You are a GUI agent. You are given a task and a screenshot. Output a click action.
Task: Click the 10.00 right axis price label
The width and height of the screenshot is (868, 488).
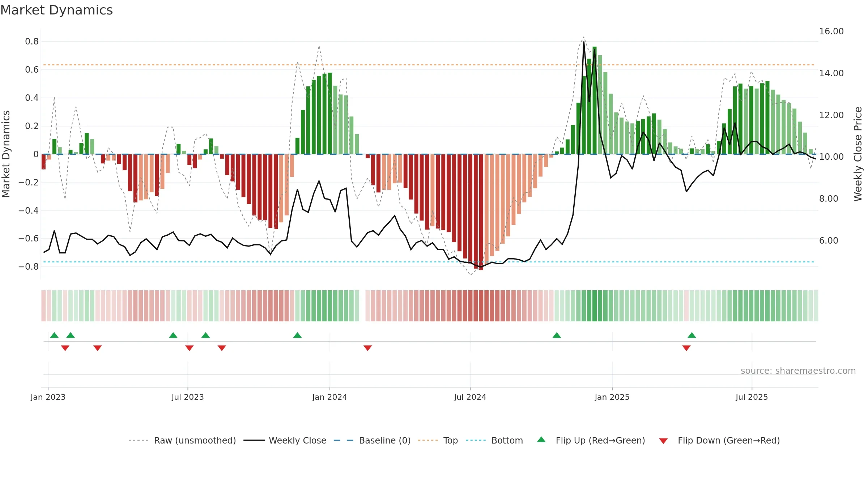tap(831, 157)
